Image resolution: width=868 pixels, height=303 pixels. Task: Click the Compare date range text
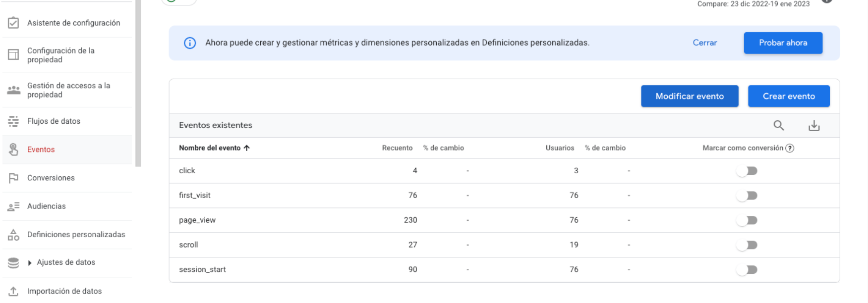pyautogui.click(x=753, y=4)
